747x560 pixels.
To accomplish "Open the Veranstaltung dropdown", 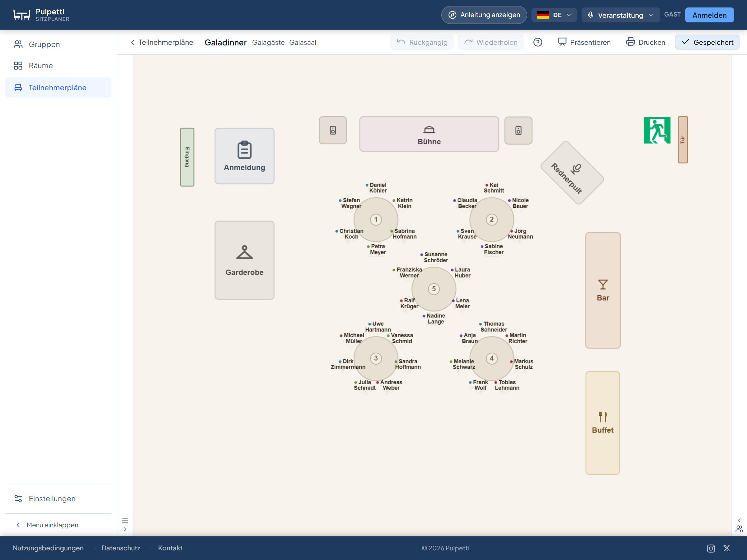I will pyautogui.click(x=620, y=15).
